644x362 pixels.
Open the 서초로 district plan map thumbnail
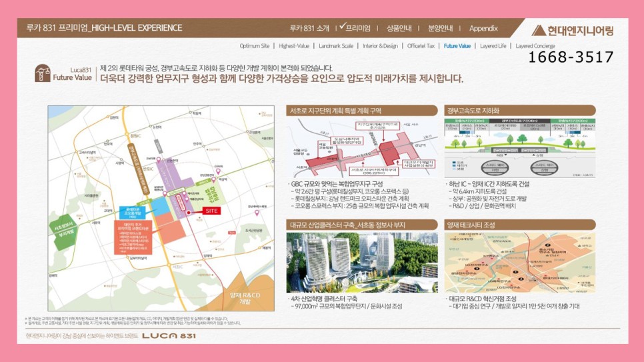point(362,148)
